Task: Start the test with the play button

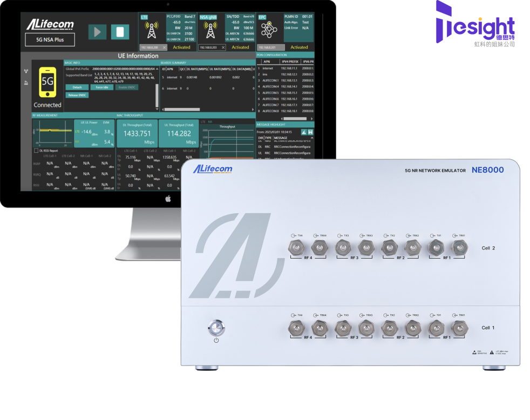Action: click(97, 32)
